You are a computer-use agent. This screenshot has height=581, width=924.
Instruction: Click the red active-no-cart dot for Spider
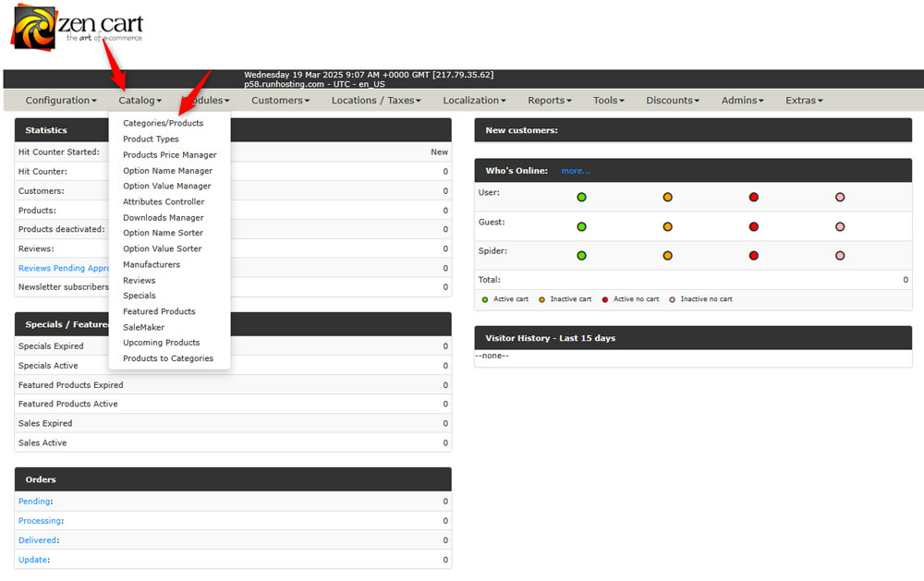(754, 256)
